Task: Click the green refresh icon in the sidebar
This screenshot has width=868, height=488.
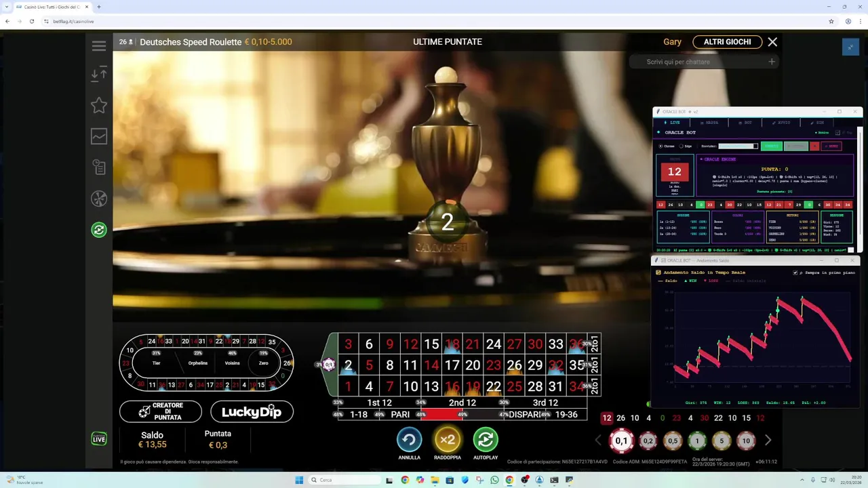Action: [x=99, y=230]
